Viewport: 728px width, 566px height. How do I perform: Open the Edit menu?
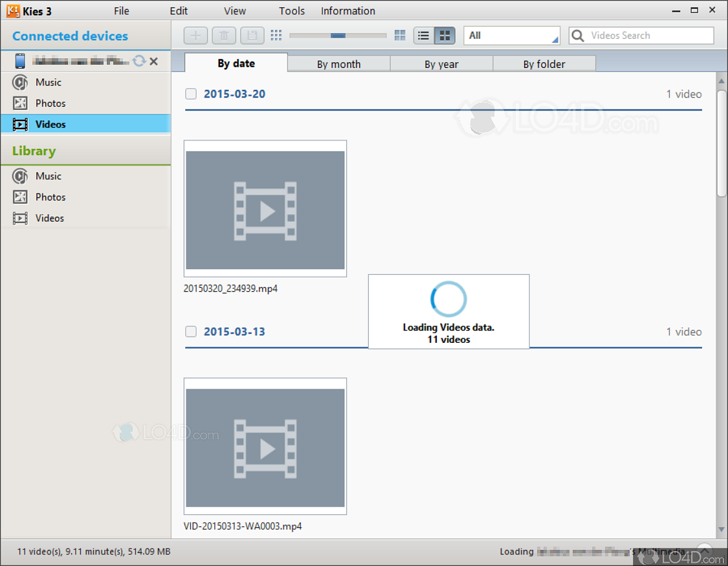[179, 10]
